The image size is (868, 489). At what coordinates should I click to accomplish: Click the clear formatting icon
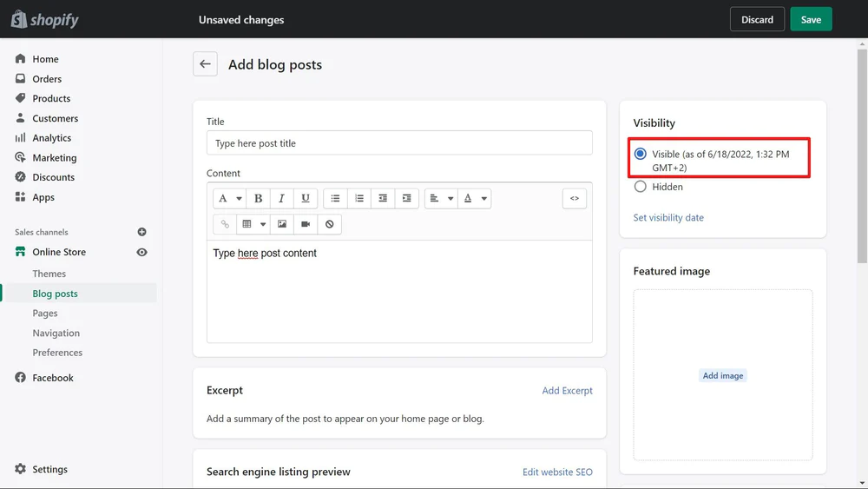[x=329, y=224]
